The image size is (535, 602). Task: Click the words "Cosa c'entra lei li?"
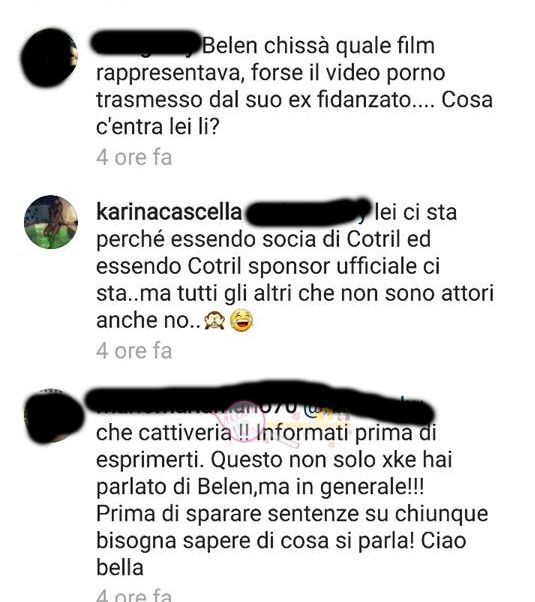point(294,113)
